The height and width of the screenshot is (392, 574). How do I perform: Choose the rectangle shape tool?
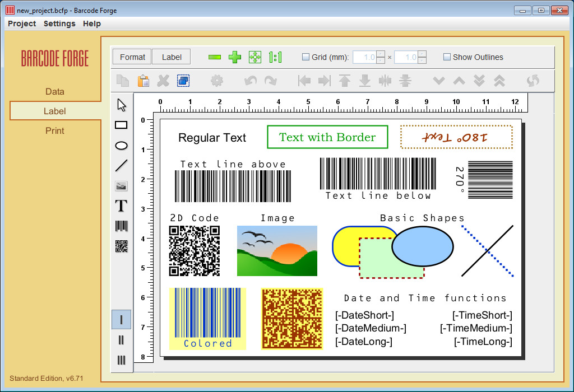pos(121,125)
